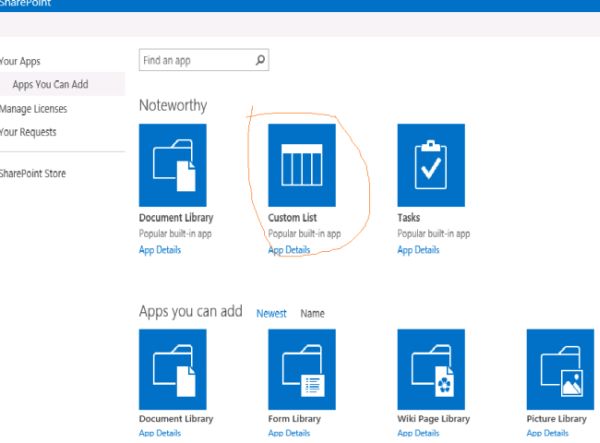View App Details for Wiki Page Library
This screenshot has width=600, height=443.
(419, 433)
